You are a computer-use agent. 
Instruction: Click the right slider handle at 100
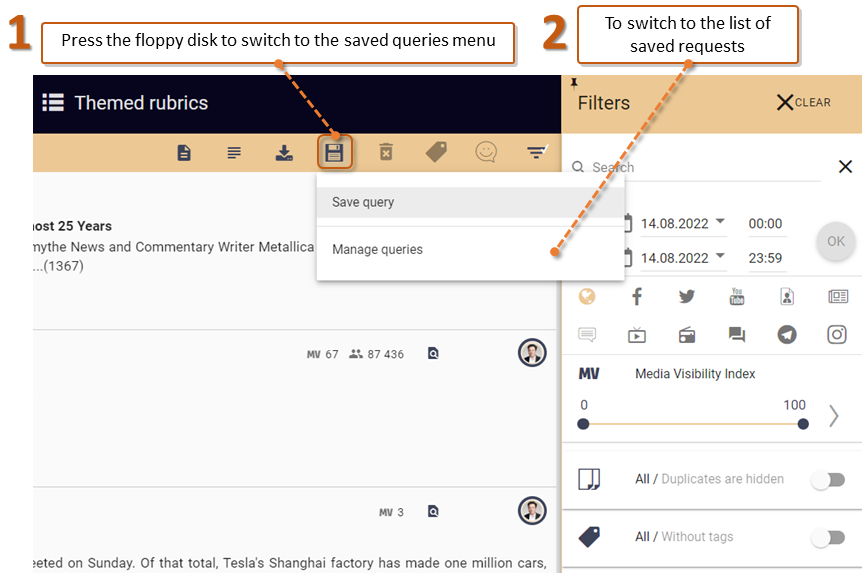click(x=803, y=424)
